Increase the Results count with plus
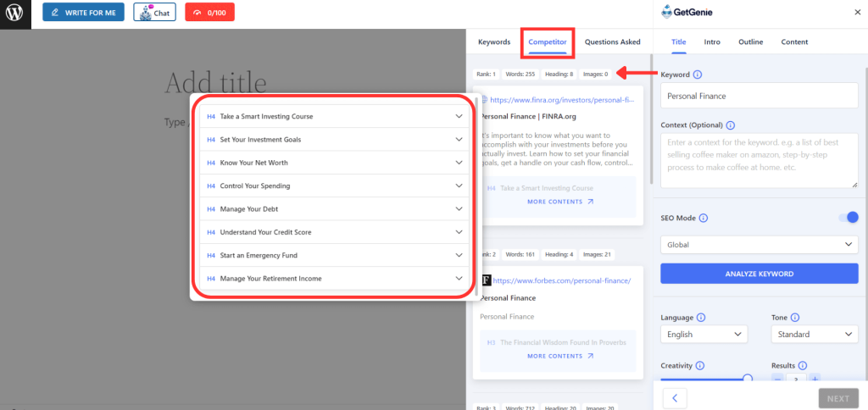Image resolution: width=868 pixels, height=410 pixels. (x=815, y=380)
